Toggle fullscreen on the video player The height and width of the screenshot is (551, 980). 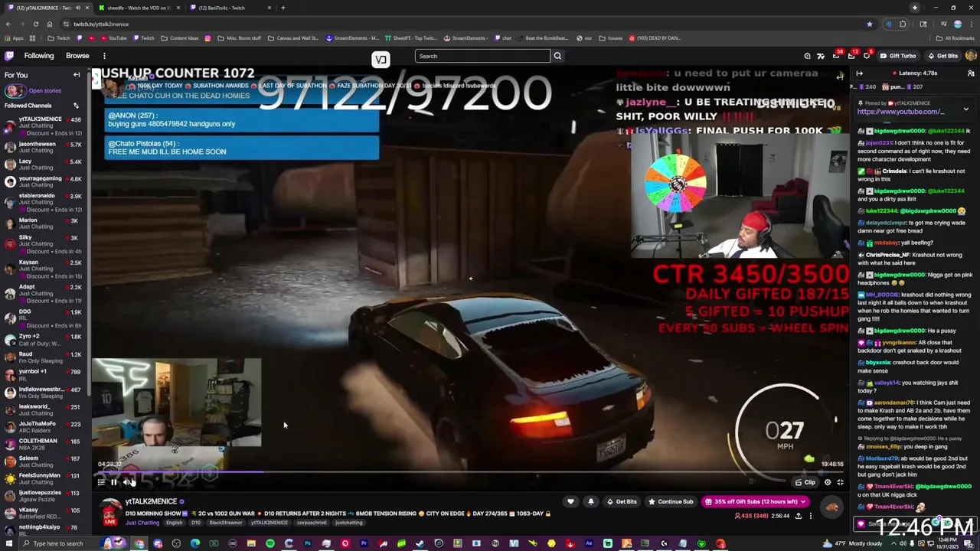(x=840, y=482)
